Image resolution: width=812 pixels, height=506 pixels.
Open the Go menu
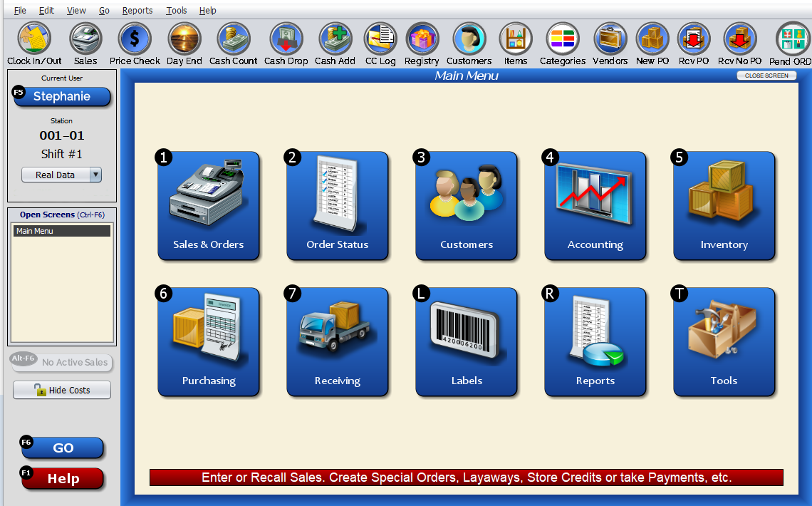coord(104,10)
